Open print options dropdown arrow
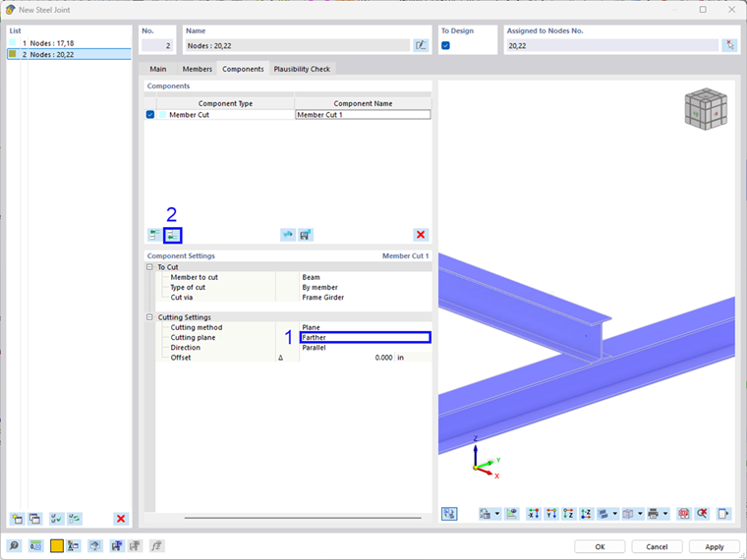The height and width of the screenshot is (560, 747). [665, 514]
